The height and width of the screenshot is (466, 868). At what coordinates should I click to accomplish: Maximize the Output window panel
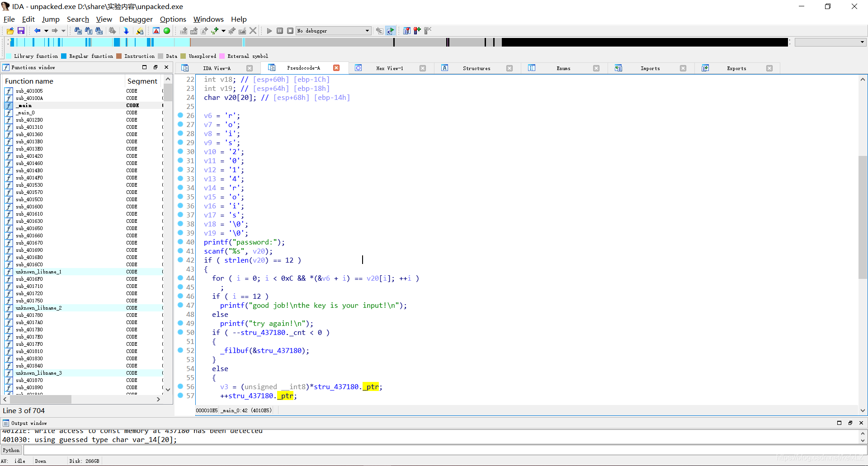pyautogui.click(x=840, y=423)
